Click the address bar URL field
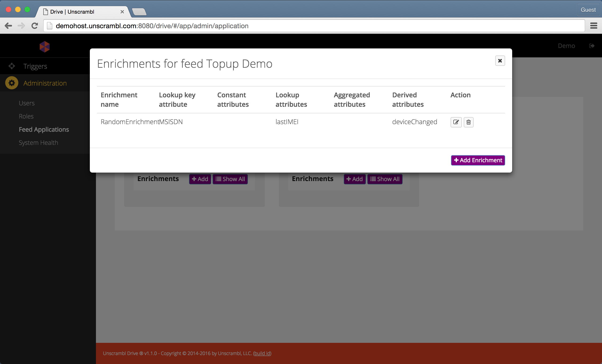This screenshot has width=602, height=364. point(314,26)
